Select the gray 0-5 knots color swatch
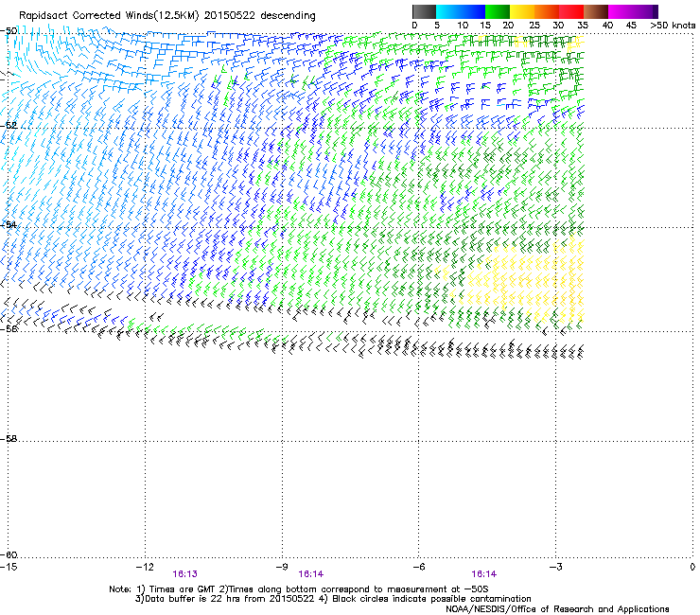Viewport: 700px width, 615px height. [424, 11]
